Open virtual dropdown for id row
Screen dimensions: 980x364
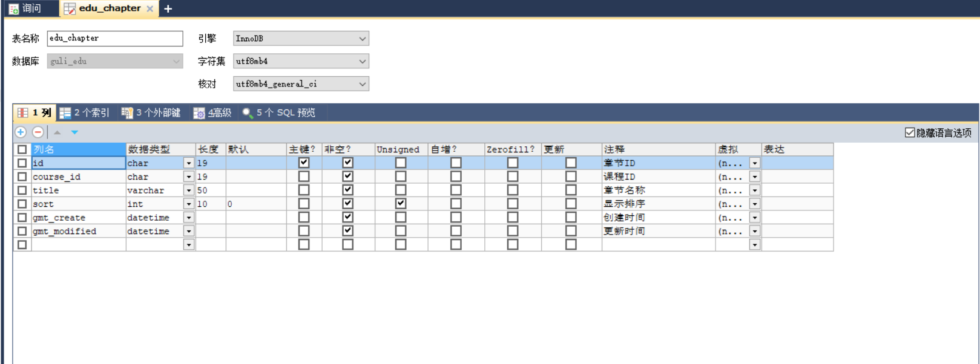point(755,163)
